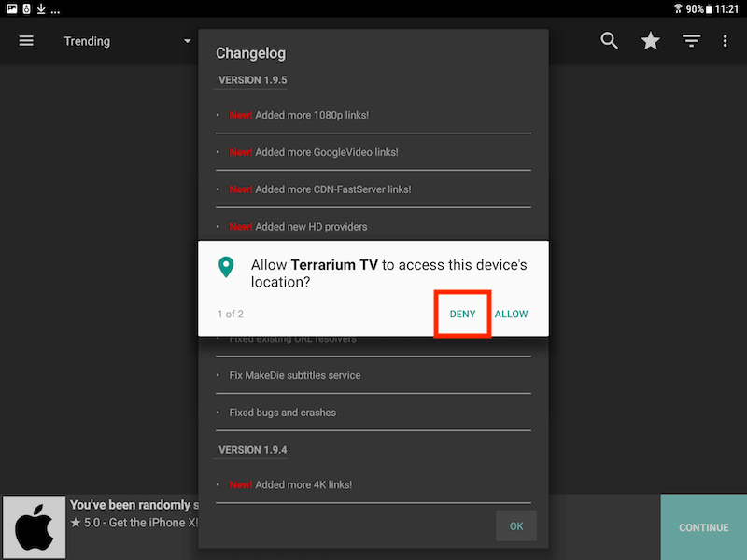Open the hamburger navigation menu
This screenshot has height=560, width=747.
point(26,41)
